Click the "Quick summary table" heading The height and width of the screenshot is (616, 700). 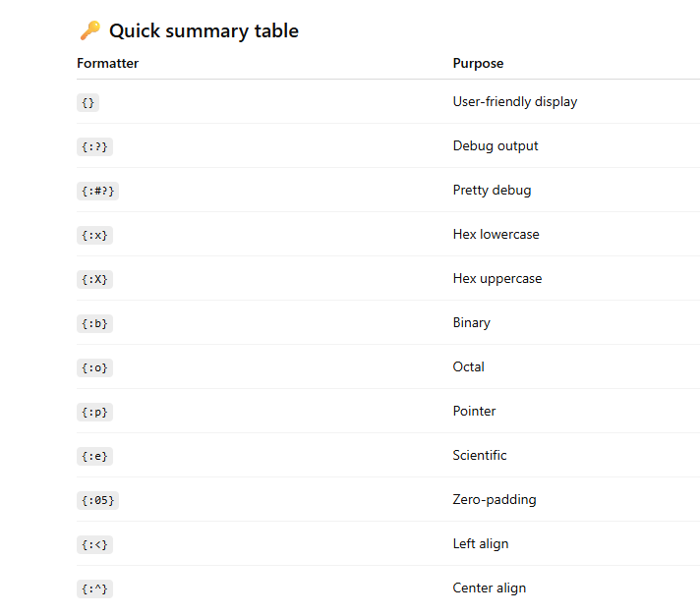coord(204,30)
